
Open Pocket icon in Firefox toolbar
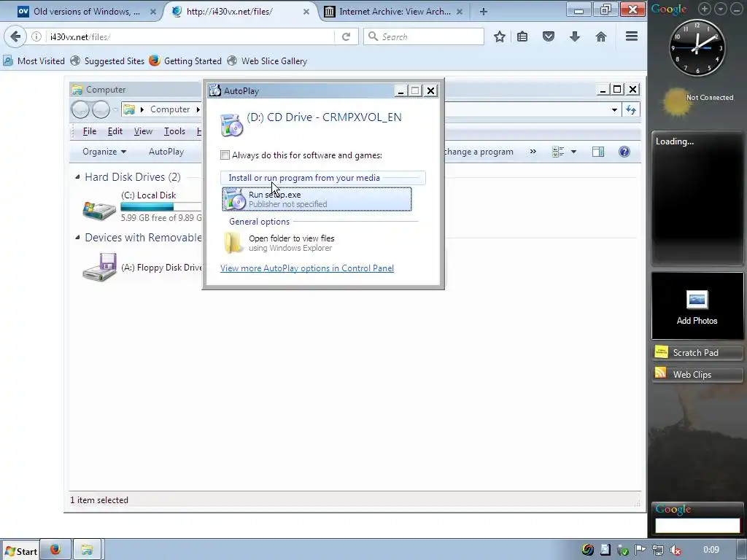pos(549,36)
